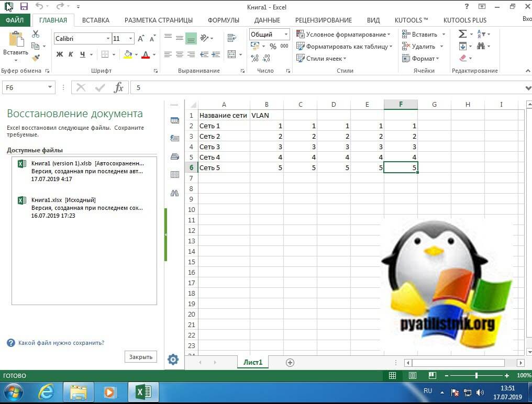The image size is (532, 404).
Task: Switch to the ВСТАВКА ribbon tab
Action: [96, 20]
